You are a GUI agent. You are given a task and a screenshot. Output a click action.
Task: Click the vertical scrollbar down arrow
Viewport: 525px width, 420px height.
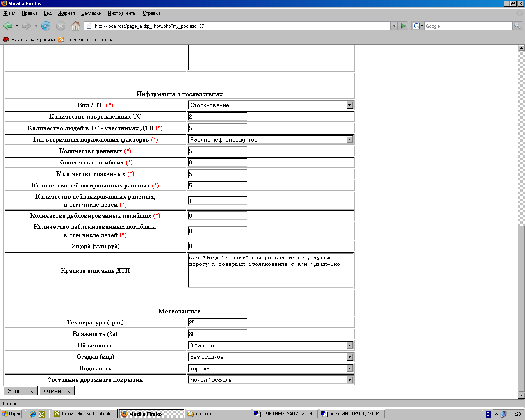[521, 395]
